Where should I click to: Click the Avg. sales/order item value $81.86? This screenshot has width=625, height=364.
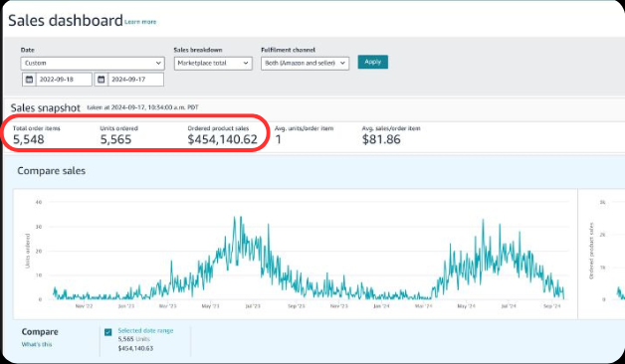[x=381, y=139]
